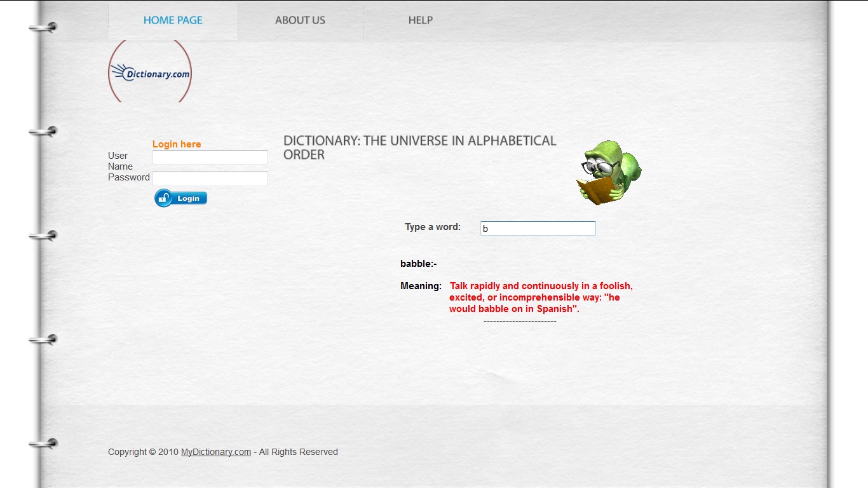Viewport: 868px width, 488px height.
Task: Click the padlock icon on the Login button
Action: click(164, 198)
